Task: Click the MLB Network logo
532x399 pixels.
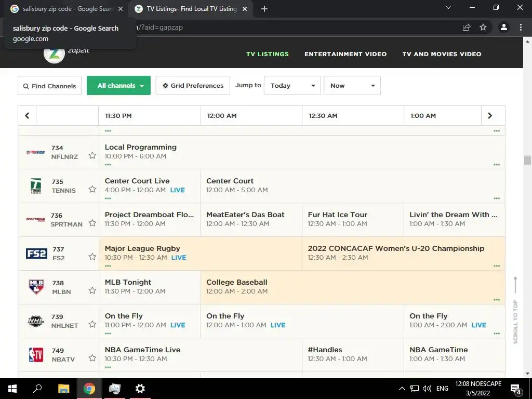Action: [36, 287]
